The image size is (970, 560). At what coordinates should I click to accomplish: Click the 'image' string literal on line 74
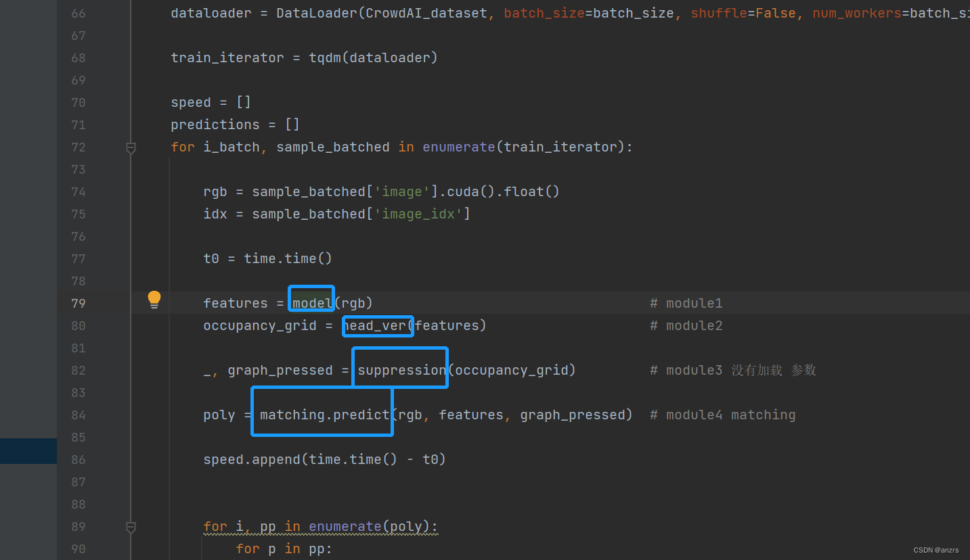[403, 191]
